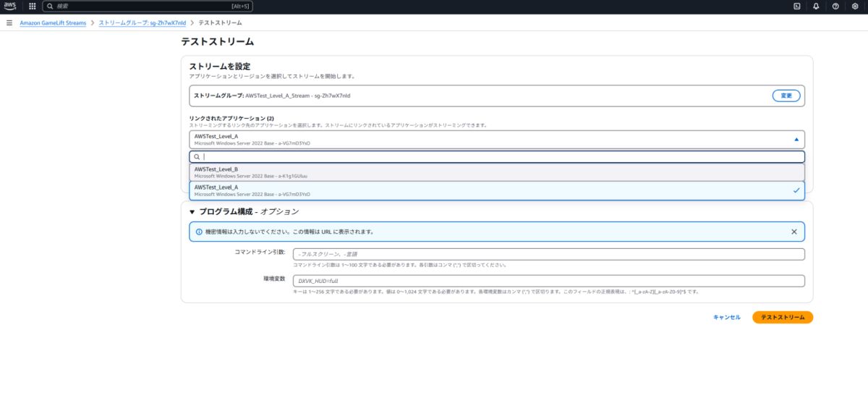Dismiss the confidential info alert

tap(793, 232)
